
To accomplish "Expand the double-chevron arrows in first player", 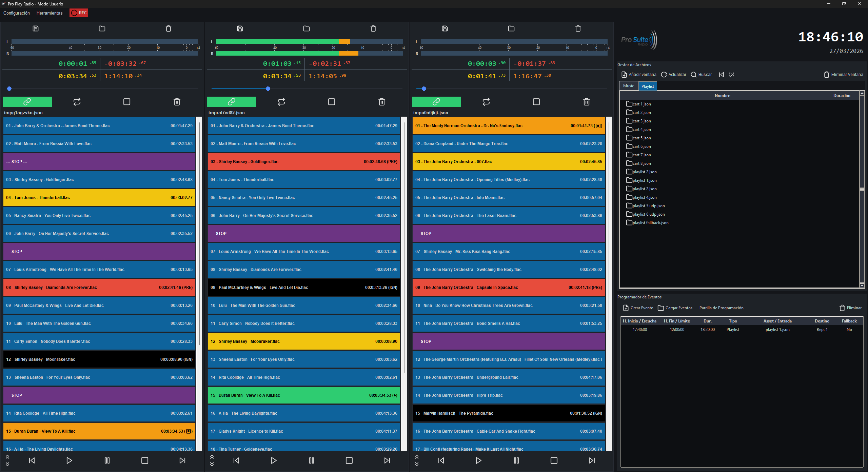I will [x=7, y=460].
